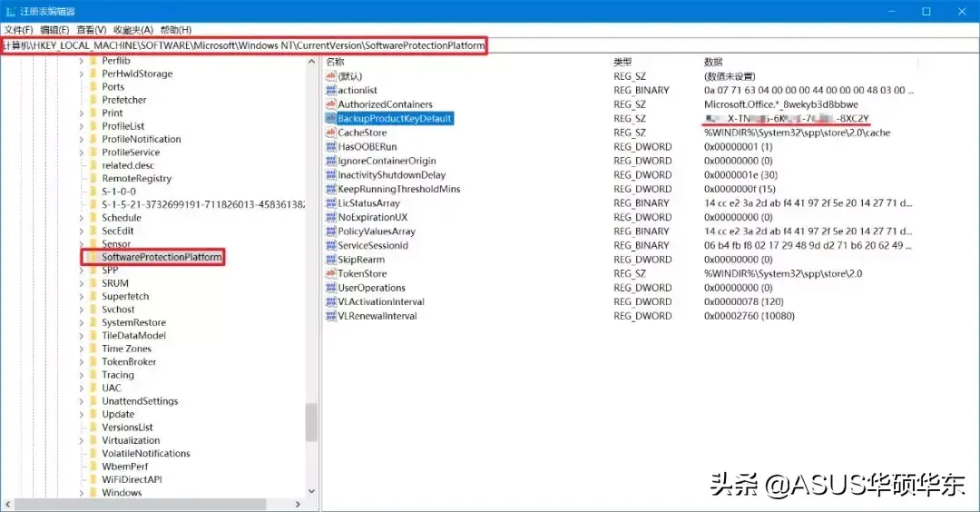The height and width of the screenshot is (512, 980).
Task: Click the actionlist binary value icon
Action: pos(330,90)
